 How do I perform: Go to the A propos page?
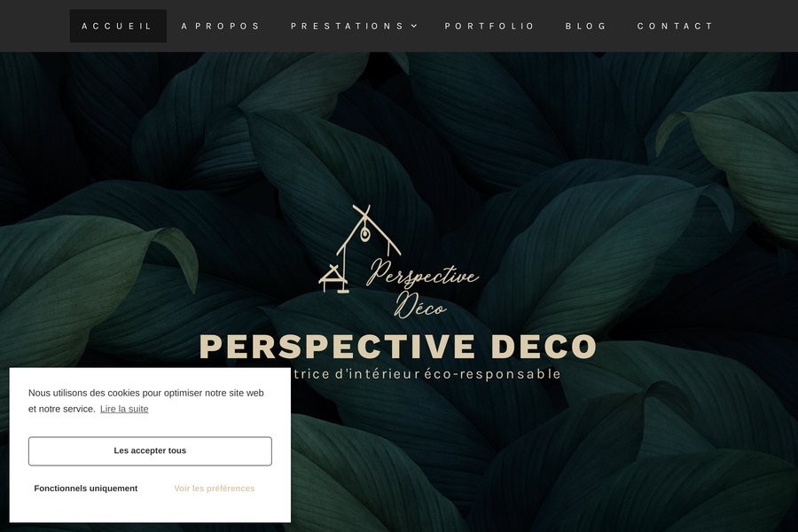click(221, 26)
